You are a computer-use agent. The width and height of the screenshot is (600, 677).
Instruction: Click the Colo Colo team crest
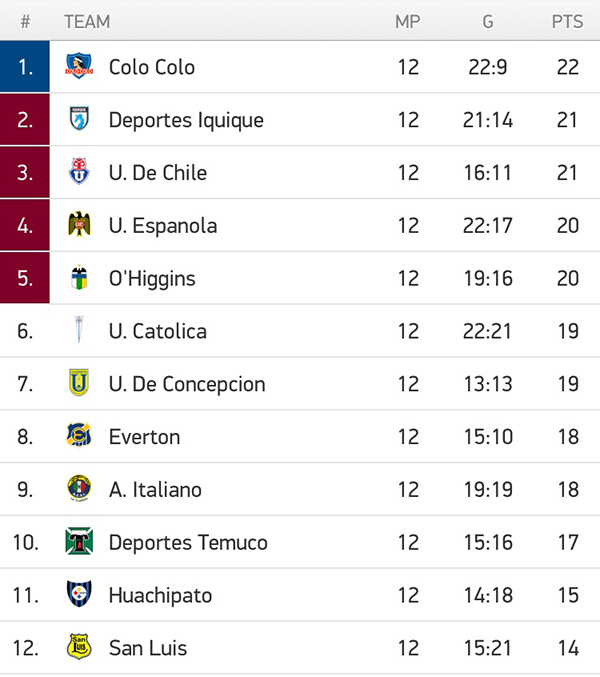point(79,66)
